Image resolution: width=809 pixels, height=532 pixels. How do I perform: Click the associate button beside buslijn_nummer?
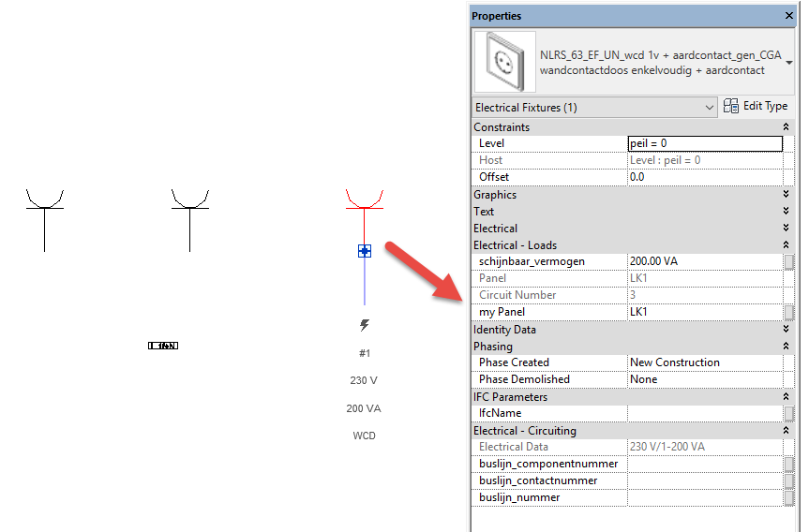789,498
